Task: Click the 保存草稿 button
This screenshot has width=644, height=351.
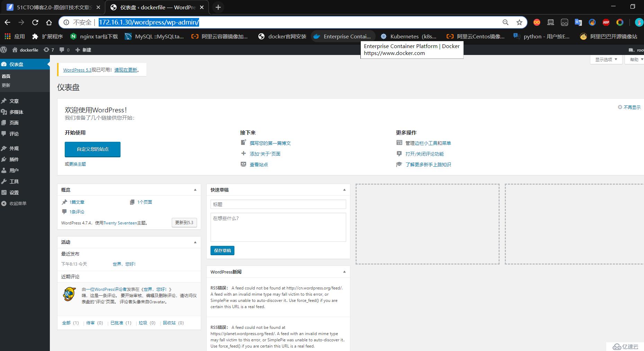Action: click(222, 250)
